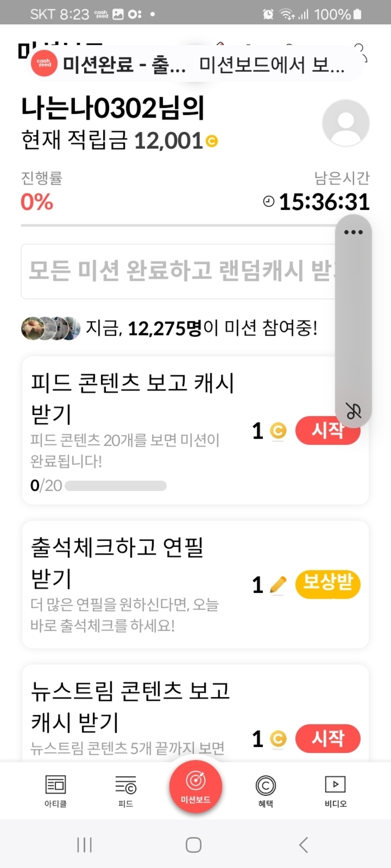Tap the cash feed notification icon

44,64
